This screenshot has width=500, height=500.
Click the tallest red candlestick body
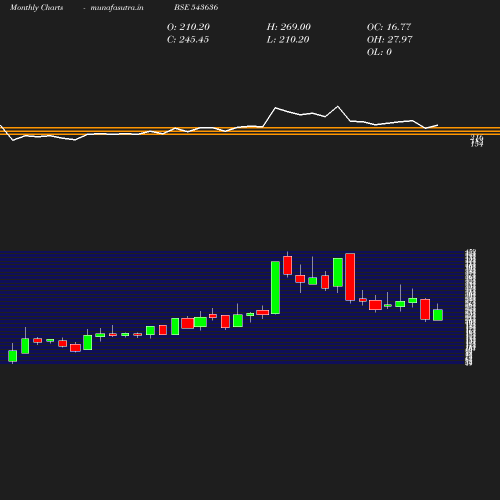[350, 277]
